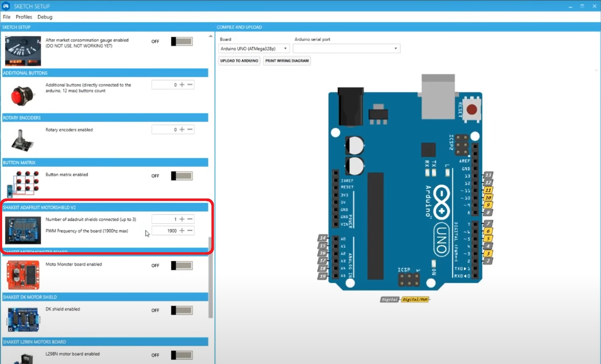Click the COMPILE AND UPLOAD panel title

point(239,27)
